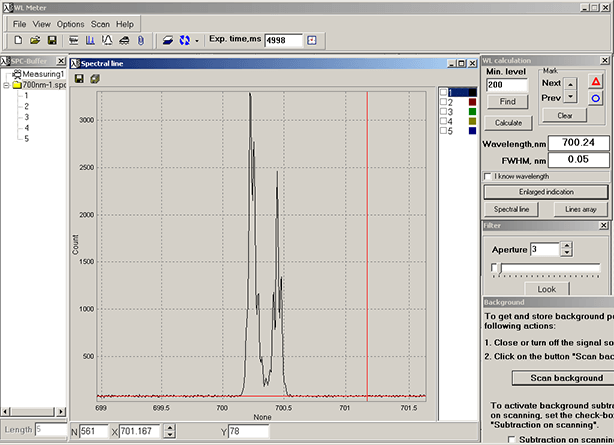
Task: Click the continuous scan cycle icon
Action: point(183,40)
